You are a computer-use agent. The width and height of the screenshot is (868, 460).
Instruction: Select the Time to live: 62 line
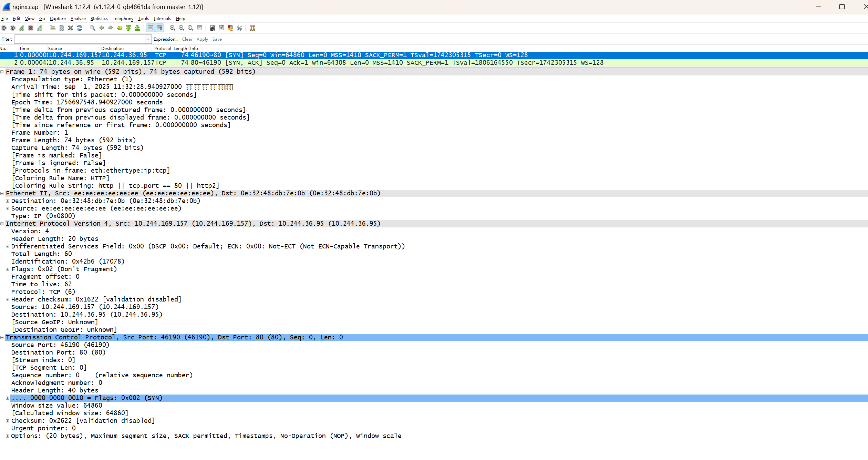[x=42, y=284]
